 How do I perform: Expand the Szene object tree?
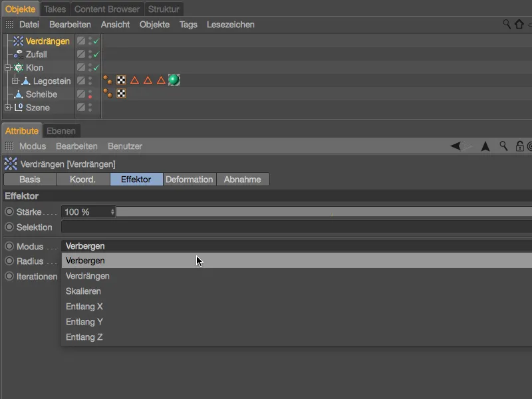(9, 107)
